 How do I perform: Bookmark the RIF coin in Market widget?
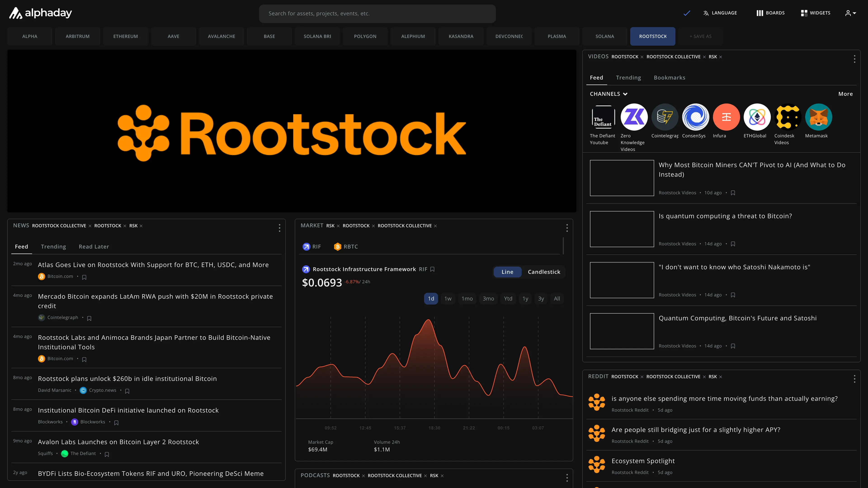click(432, 270)
